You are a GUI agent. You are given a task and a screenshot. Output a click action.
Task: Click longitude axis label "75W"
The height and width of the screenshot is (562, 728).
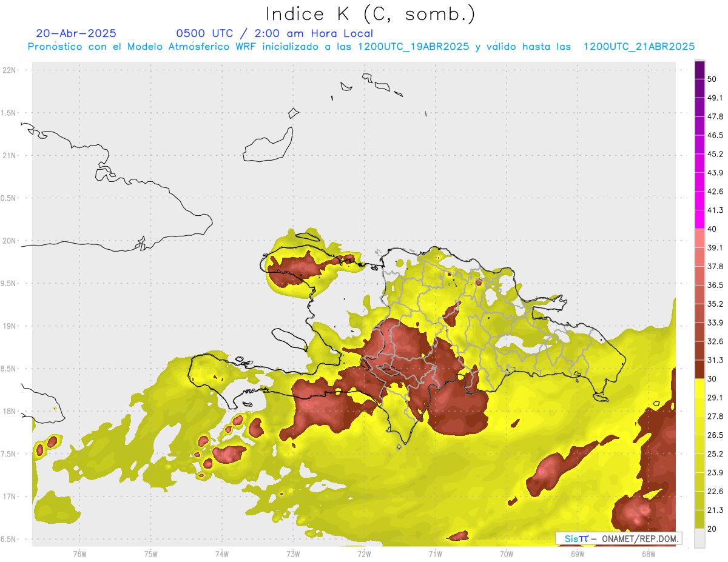tap(150, 554)
